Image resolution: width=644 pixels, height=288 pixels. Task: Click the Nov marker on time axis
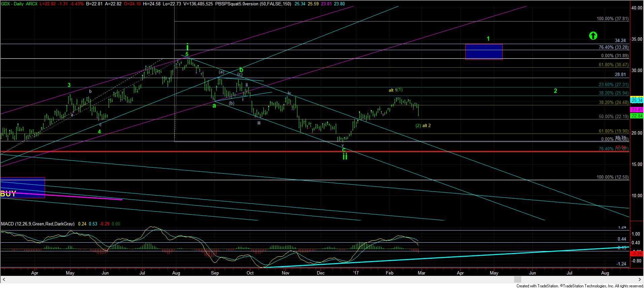(285, 273)
